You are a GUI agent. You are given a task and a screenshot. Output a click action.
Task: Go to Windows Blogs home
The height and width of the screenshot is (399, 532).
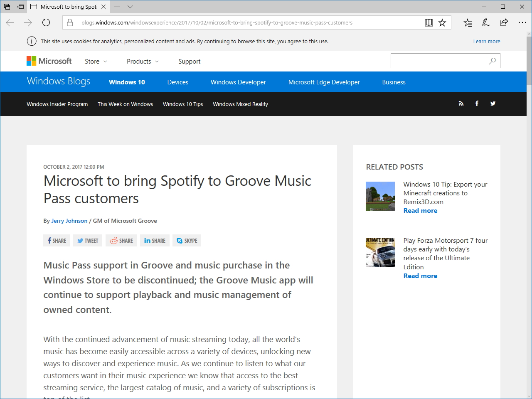click(x=59, y=81)
